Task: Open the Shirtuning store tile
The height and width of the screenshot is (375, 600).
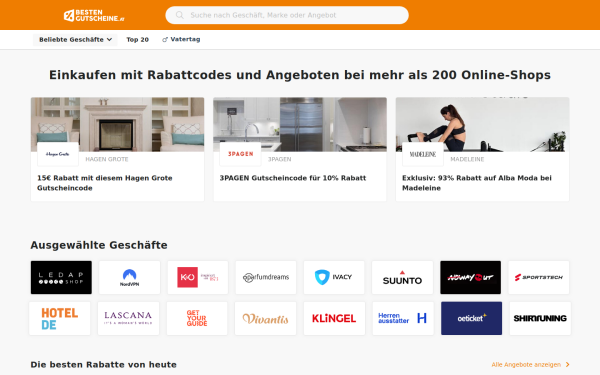Action: click(x=540, y=318)
